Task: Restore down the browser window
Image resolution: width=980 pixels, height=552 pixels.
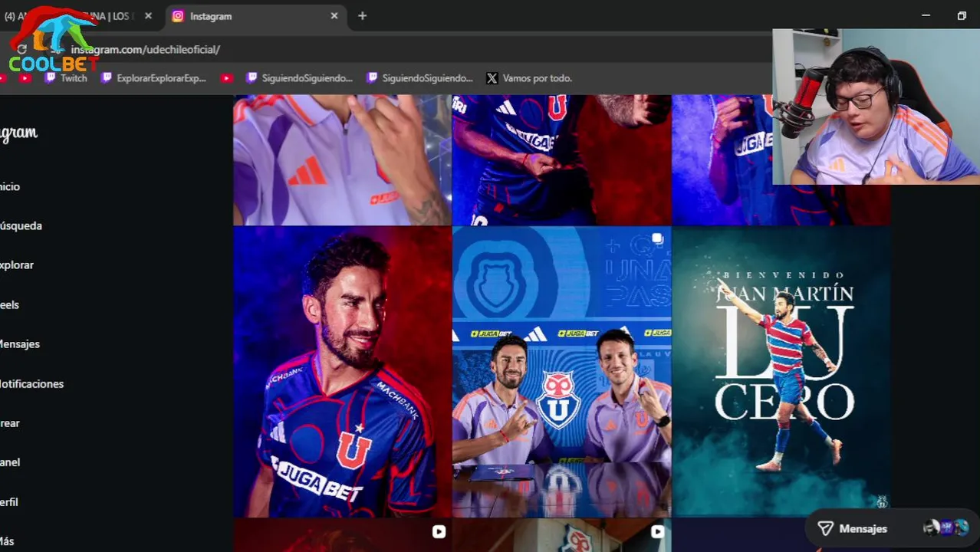Action: 962,15
